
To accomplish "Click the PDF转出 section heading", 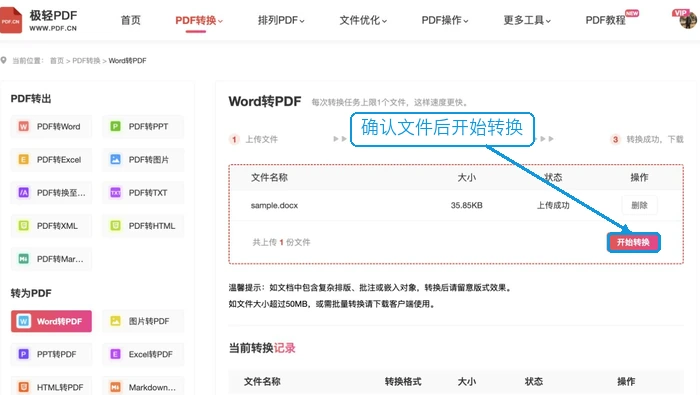I will pos(31,99).
